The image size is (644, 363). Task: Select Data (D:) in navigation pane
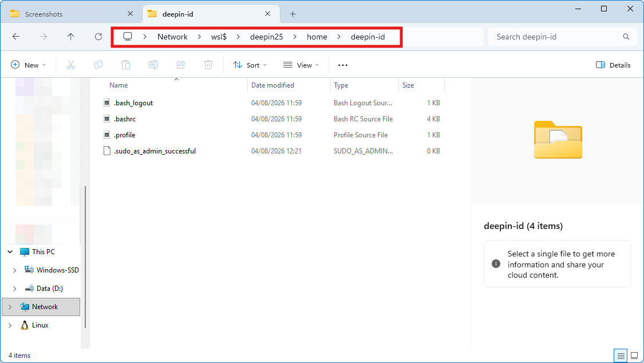coord(50,289)
